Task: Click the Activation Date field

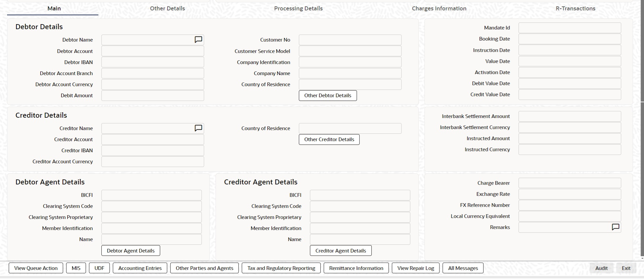Action: [570, 72]
